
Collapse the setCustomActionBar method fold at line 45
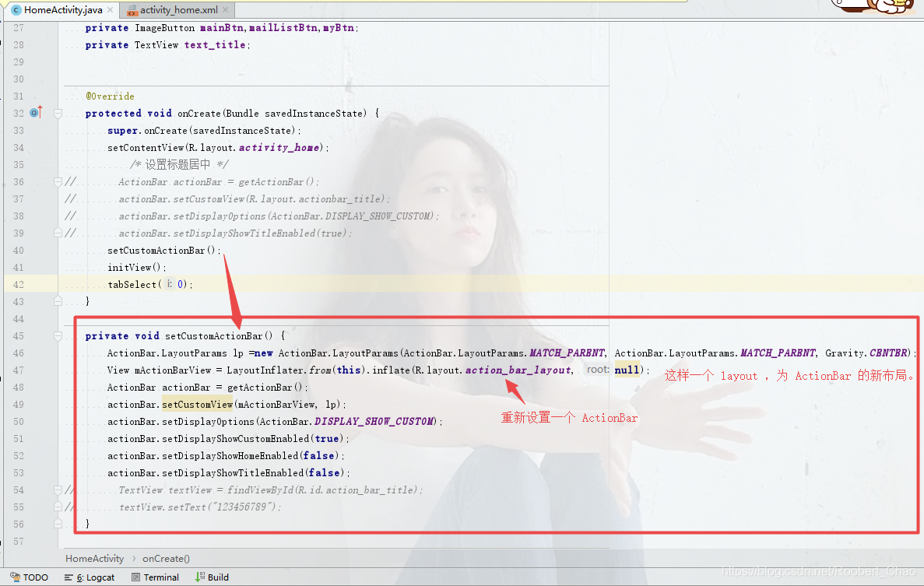(58, 335)
